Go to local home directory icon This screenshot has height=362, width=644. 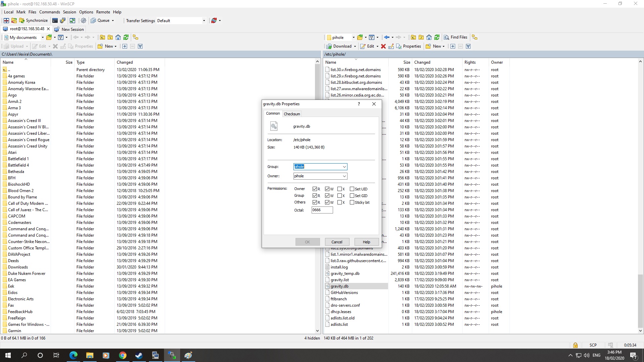pyautogui.click(x=118, y=37)
